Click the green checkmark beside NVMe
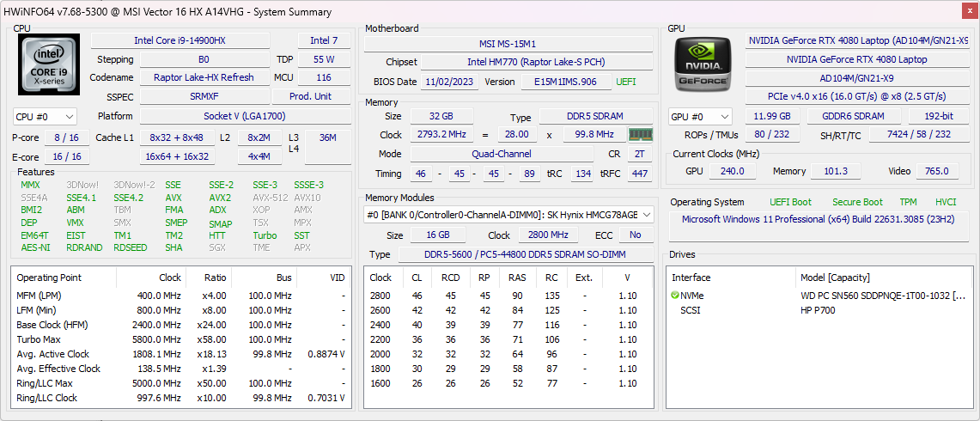 click(x=675, y=296)
